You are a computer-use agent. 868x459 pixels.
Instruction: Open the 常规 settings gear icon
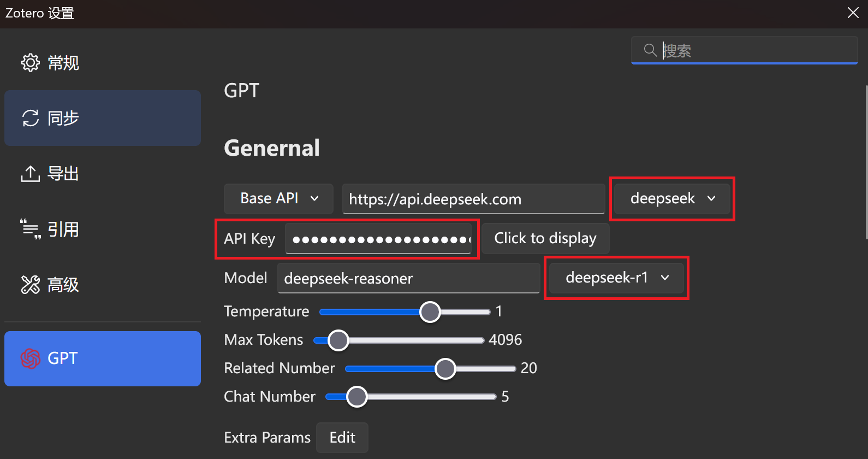pyautogui.click(x=31, y=62)
